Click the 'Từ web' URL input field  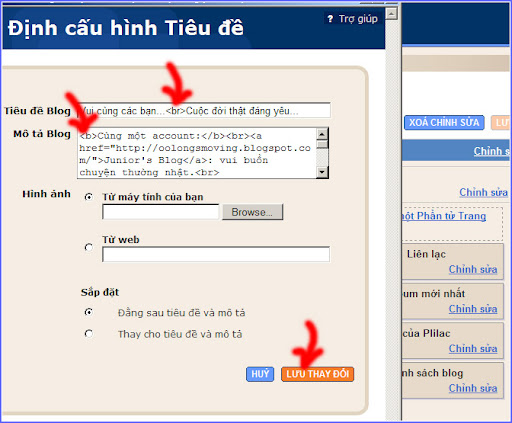coord(216,254)
